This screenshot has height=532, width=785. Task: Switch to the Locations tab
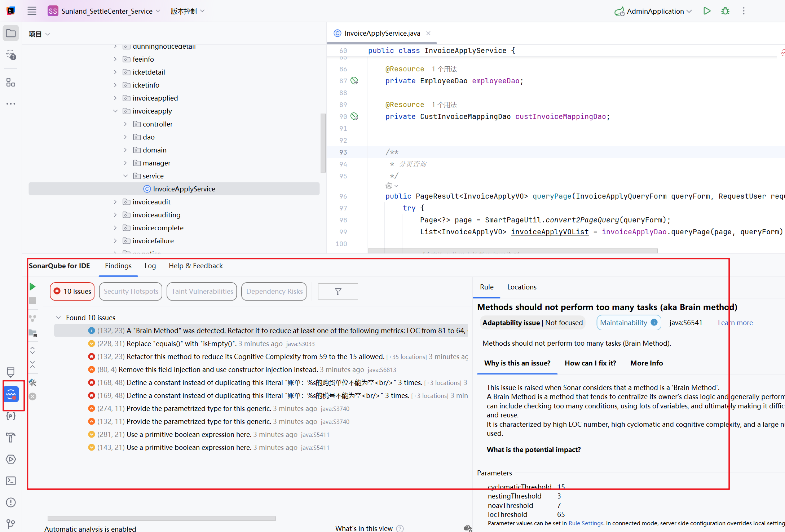(x=522, y=287)
